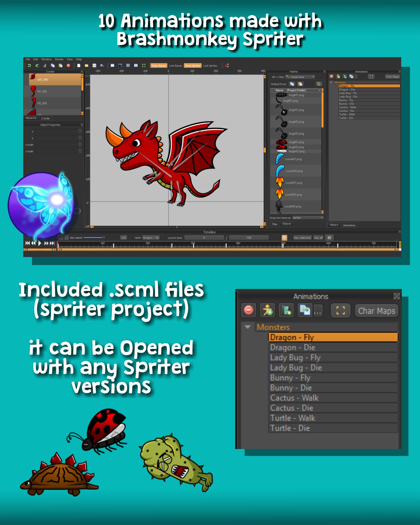Select 'Turtle - Die' in the enlarged Animations list
Image resolution: width=420 pixels, height=525 pixels.
pos(333,428)
